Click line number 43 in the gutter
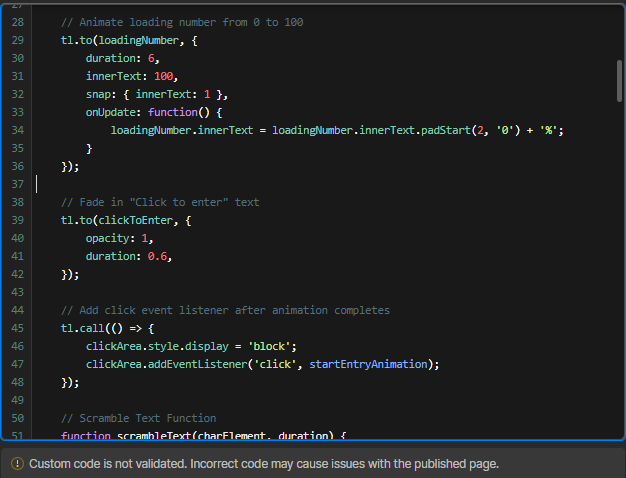The width and height of the screenshot is (626, 478). (x=18, y=292)
